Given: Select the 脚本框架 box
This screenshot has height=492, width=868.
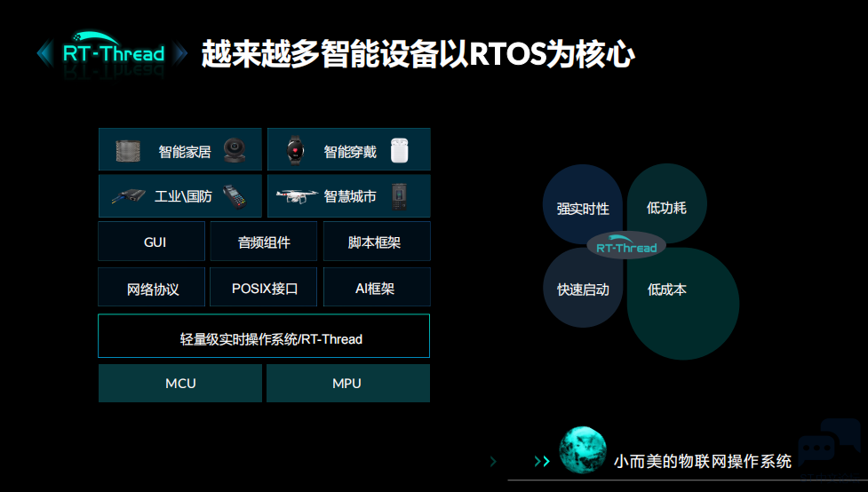Looking at the screenshot, I should (x=377, y=242).
